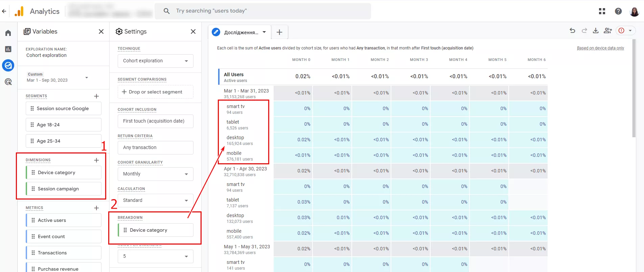Select Transactions metric
Screen dimensions: 644x272
coord(64,253)
